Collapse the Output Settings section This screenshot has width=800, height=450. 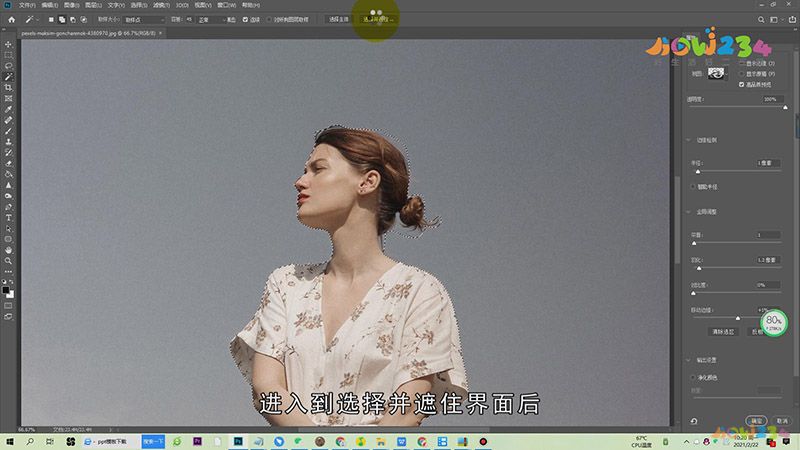click(688, 360)
